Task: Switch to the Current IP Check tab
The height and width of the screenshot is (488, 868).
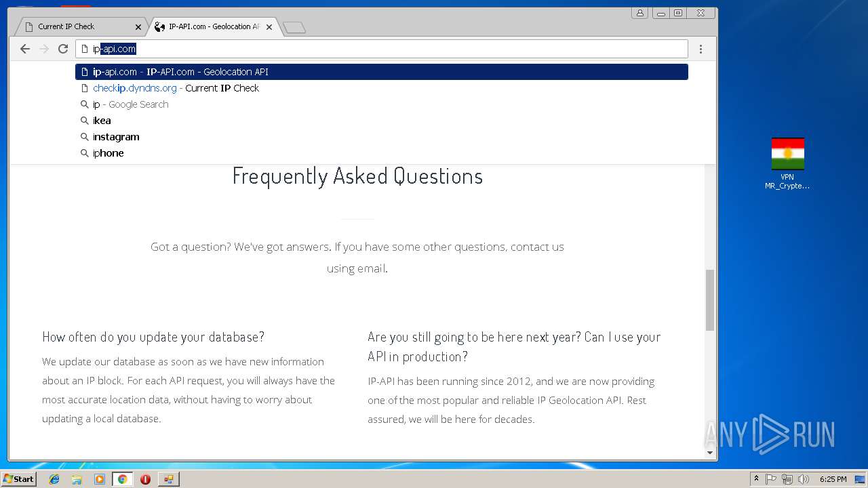Action: 81,26
